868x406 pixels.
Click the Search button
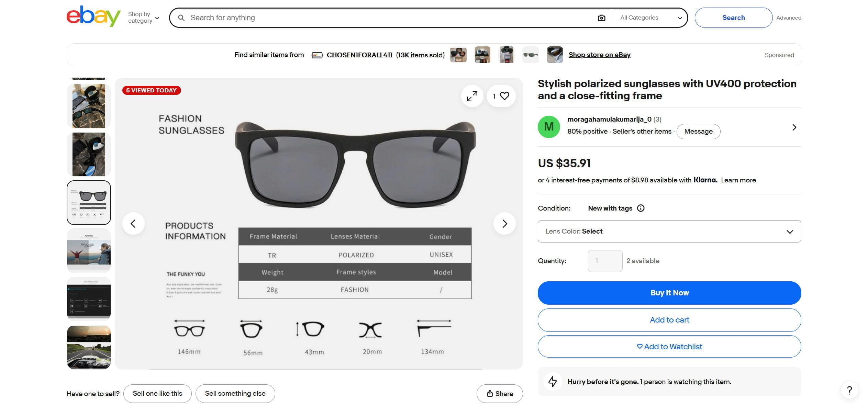pyautogui.click(x=733, y=18)
